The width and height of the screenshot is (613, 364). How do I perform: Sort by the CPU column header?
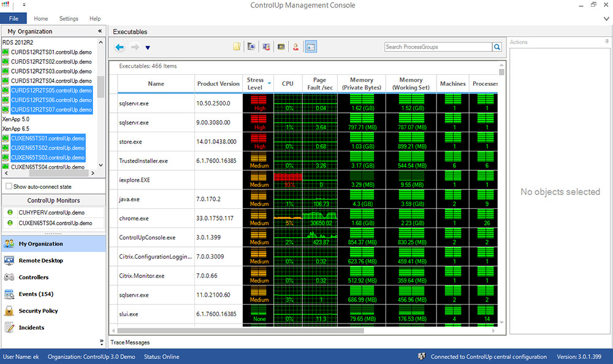[287, 84]
